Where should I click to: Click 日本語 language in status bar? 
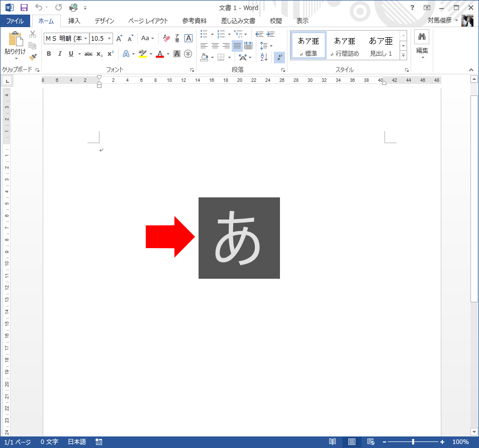click(77, 442)
